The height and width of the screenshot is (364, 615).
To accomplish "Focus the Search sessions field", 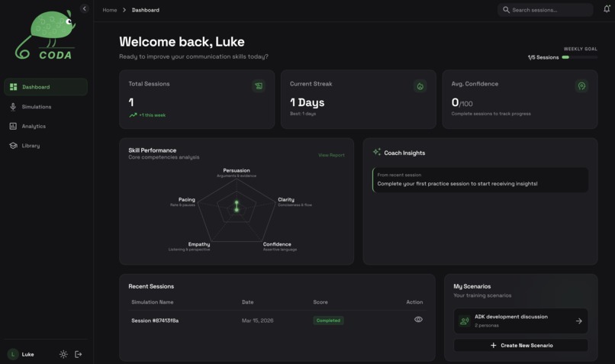I will pos(546,10).
